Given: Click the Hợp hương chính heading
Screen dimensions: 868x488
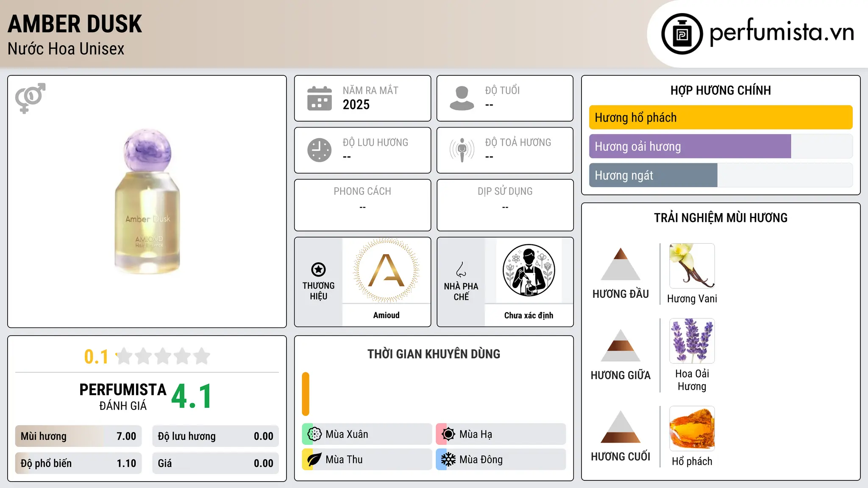Looking at the screenshot, I should pos(721,90).
